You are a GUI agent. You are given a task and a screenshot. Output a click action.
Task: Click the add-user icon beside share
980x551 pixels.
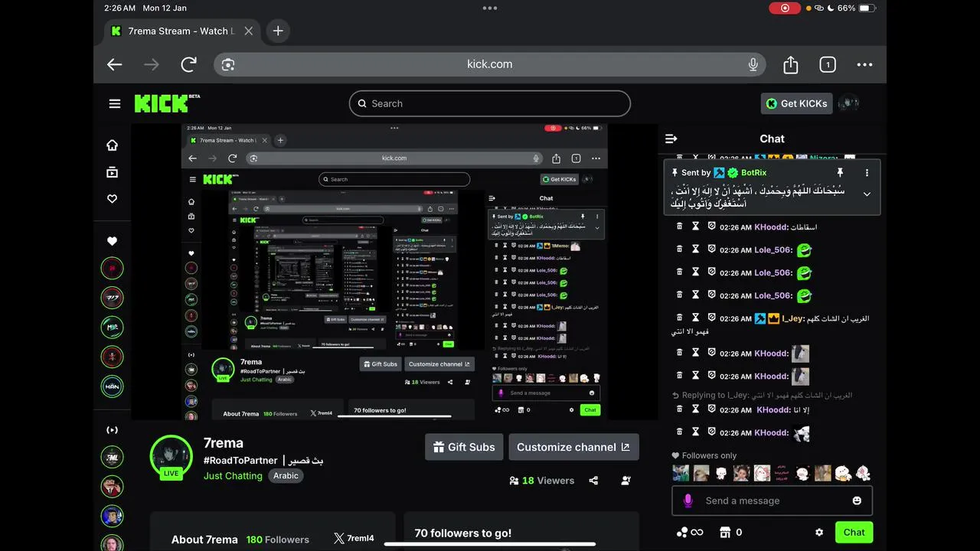[x=626, y=481]
